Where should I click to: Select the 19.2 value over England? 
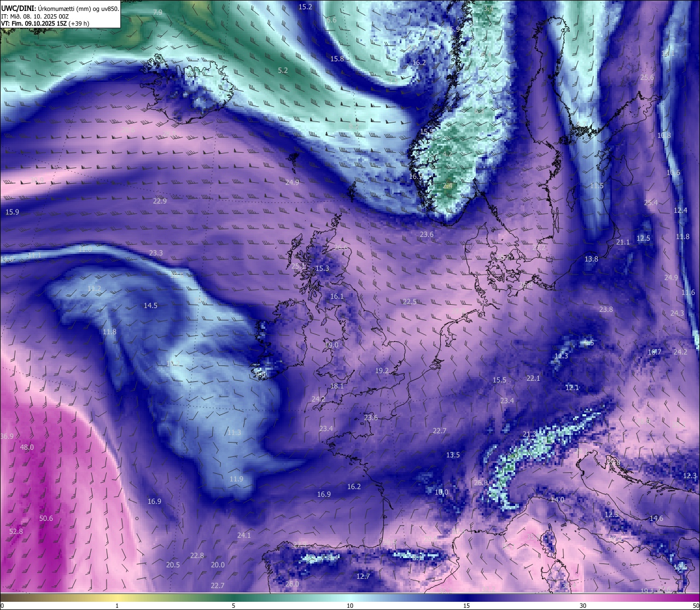click(x=382, y=370)
